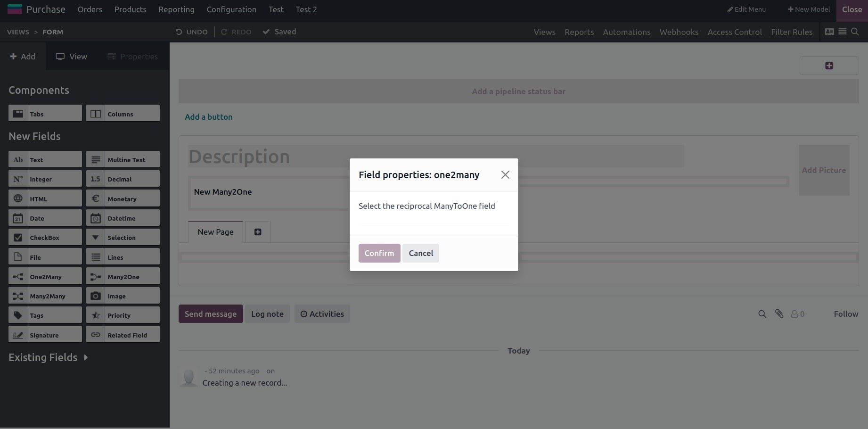Expand the Existing Fields section
Viewport: 868px width, 429px height.
point(48,357)
